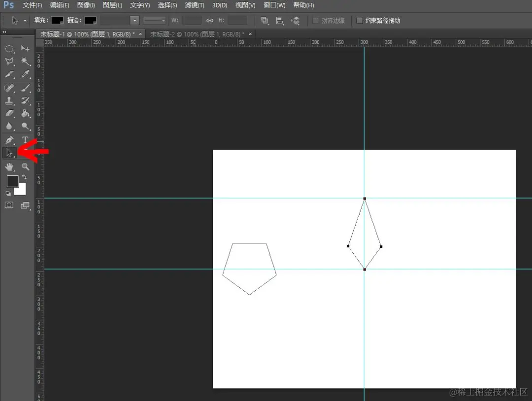This screenshot has width=532, height=401.
Task: Select the Polygonal Lasso tool
Action: tap(9, 62)
